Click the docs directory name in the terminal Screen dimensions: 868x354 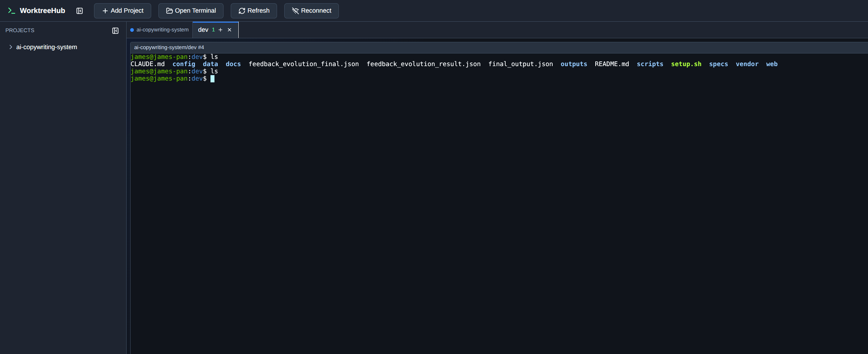click(x=233, y=64)
